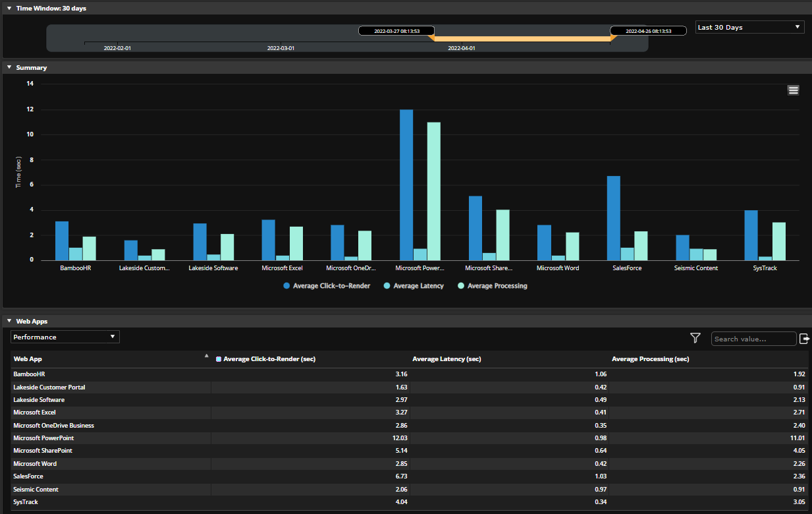This screenshot has height=514, width=812.
Task: Click the 1.06 BambooHR latency value
Action: (601, 374)
